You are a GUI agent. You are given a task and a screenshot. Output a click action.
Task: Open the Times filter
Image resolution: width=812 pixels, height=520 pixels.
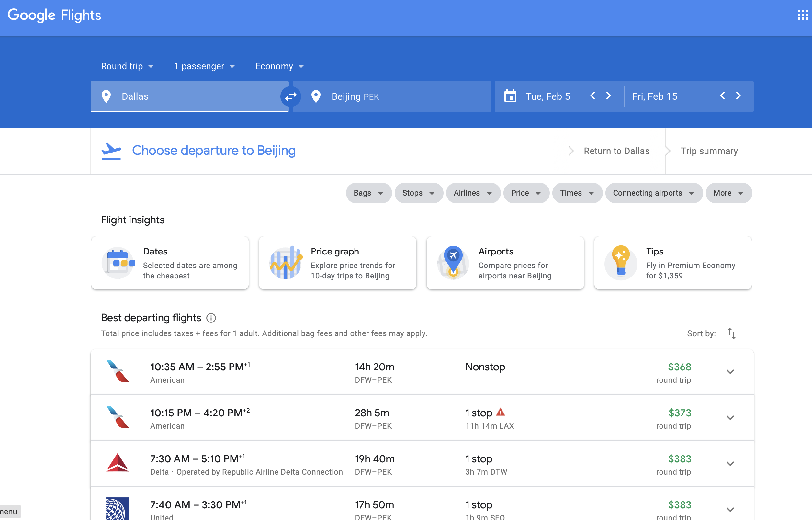[x=577, y=193]
